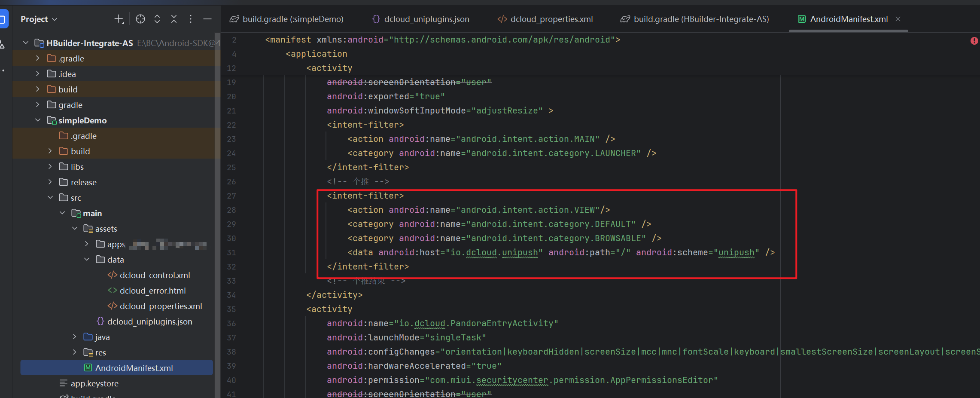Open dcloud_error.html from data folder
The image size is (980, 398).
tap(152, 291)
